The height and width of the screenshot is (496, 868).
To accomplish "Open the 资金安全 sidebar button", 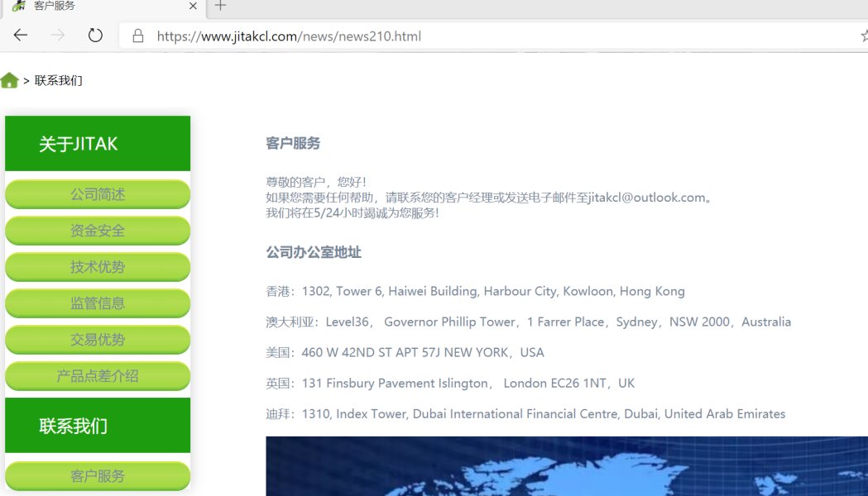I will [x=98, y=231].
